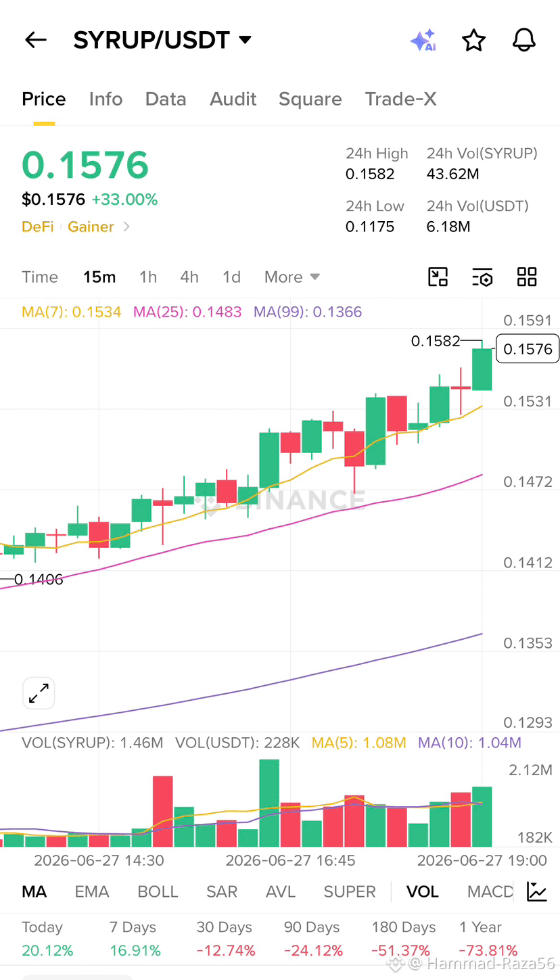Tap the 24h Low value 0.1175

click(x=370, y=227)
